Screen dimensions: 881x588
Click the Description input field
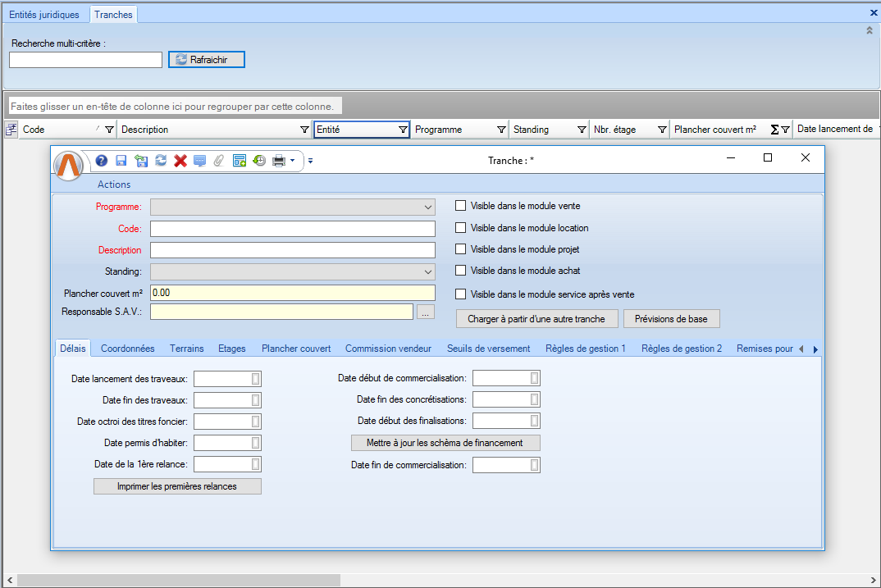pos(292,250)
